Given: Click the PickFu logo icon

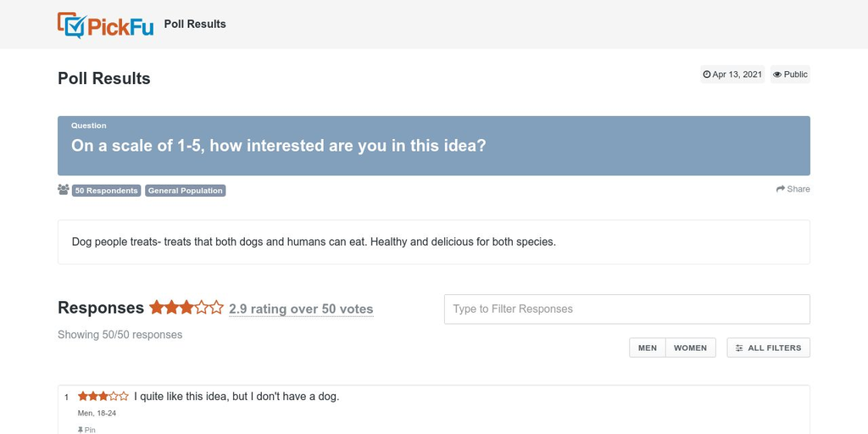Looking at the screenshot, I should point(71,25).
